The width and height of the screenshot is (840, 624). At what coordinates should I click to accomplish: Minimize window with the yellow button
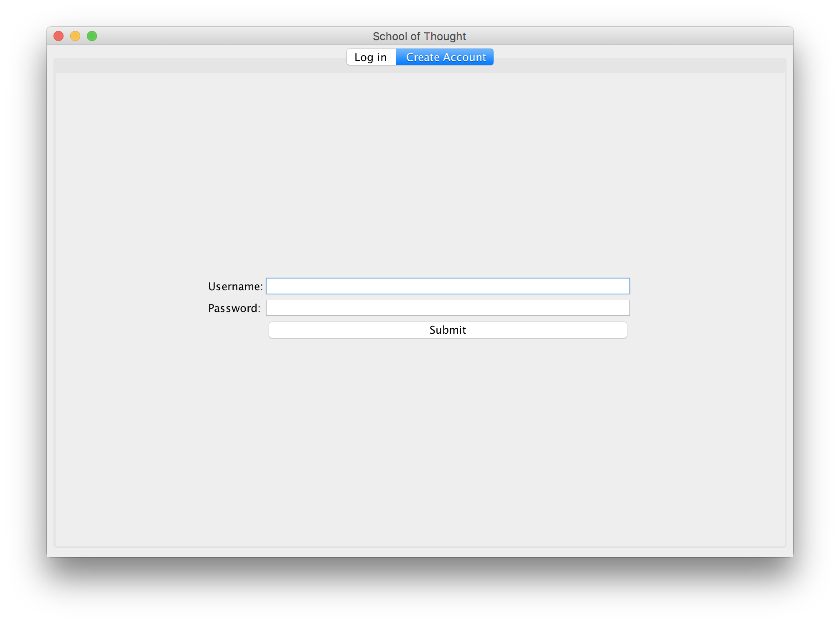(75, 36)
